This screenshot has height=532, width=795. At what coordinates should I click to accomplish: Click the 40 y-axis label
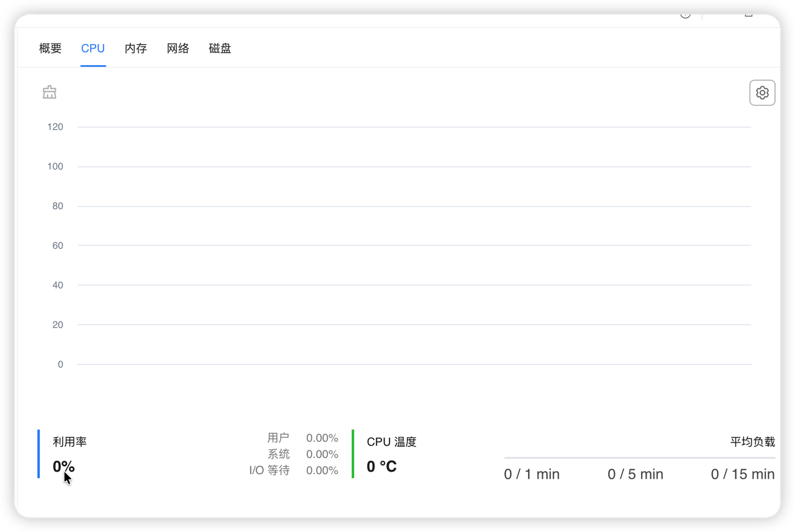(x=58, y=286)
